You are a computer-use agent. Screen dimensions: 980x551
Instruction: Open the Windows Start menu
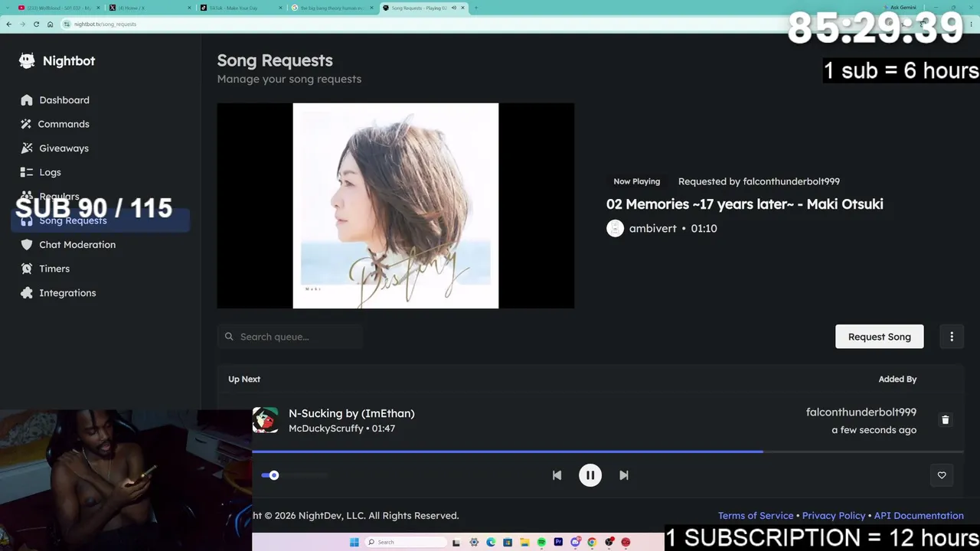click(354, 543)
